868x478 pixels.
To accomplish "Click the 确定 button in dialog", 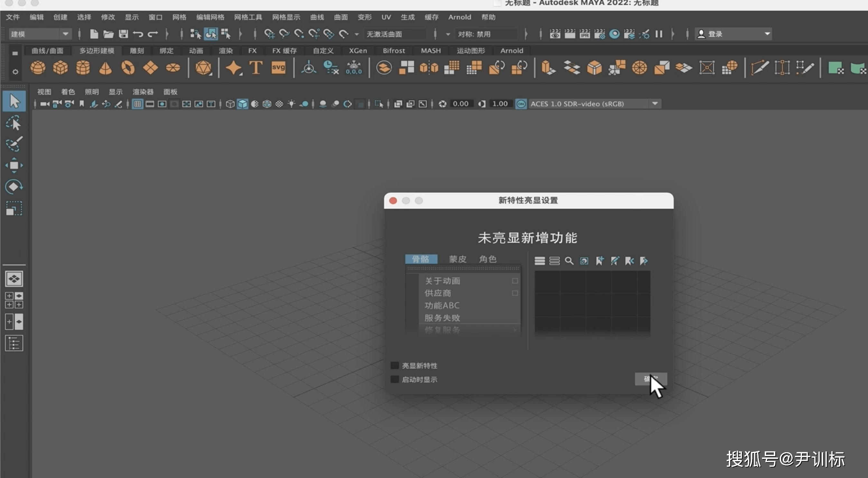I will (651, 379).
